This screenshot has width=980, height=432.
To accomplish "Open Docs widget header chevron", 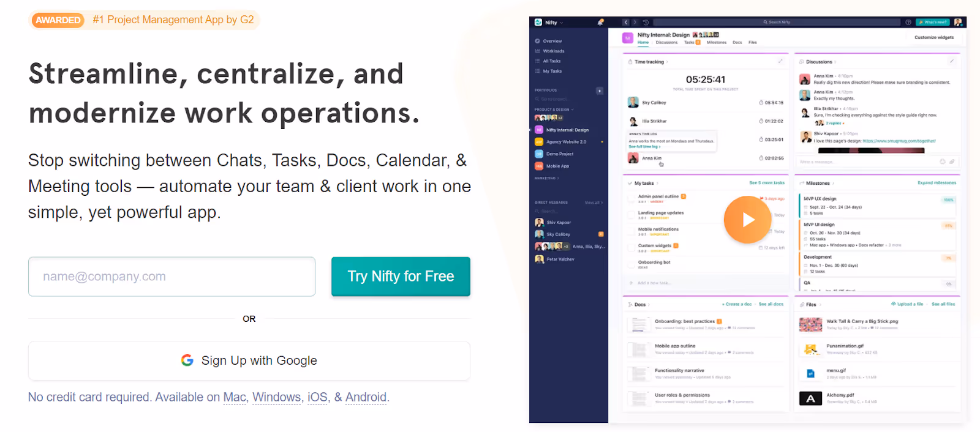I will 649,304.
